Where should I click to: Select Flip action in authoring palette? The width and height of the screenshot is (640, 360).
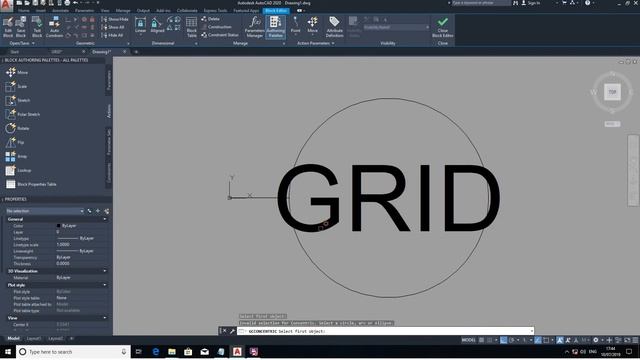coord(15,142)
